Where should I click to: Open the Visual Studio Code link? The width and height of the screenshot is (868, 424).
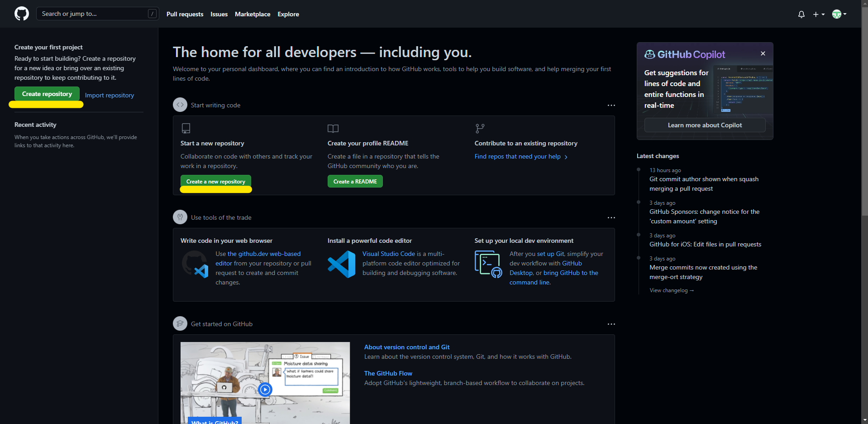[389, 254]
